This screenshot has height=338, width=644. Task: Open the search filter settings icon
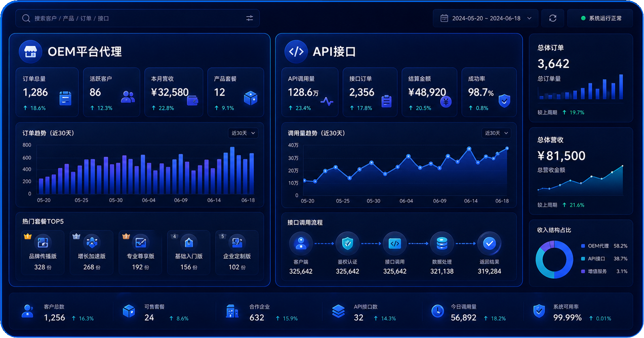(x=250, y=18)
